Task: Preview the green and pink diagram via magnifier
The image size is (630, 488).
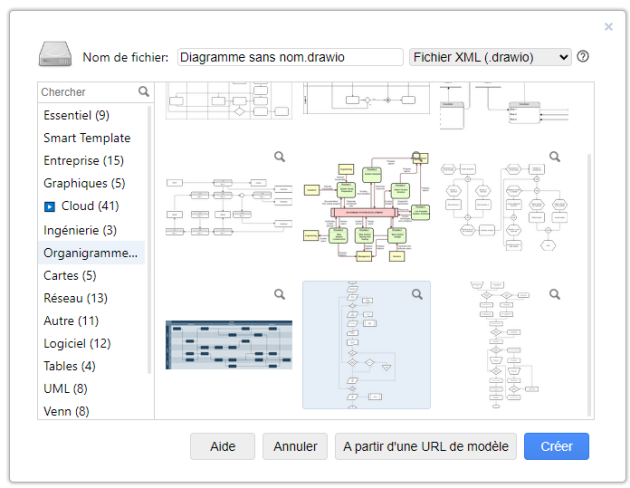Action: (x=417, y=157)
